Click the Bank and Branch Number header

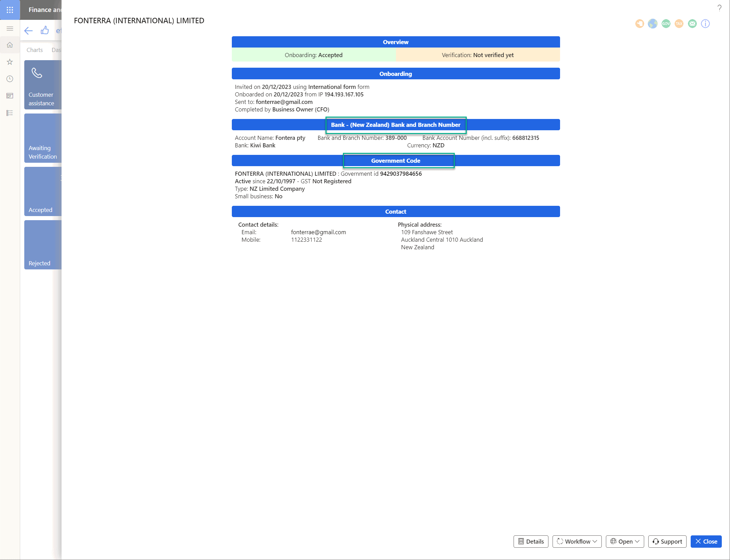[396, 125]
